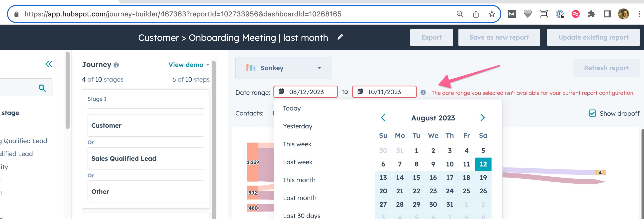Click the start date calendar icon

[x=281, y=92]
